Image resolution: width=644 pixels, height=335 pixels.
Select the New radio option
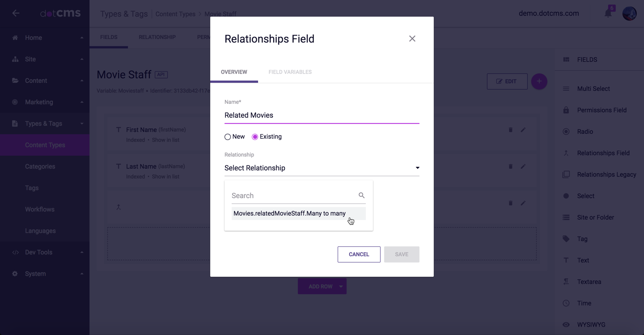(x=228, y=137)
